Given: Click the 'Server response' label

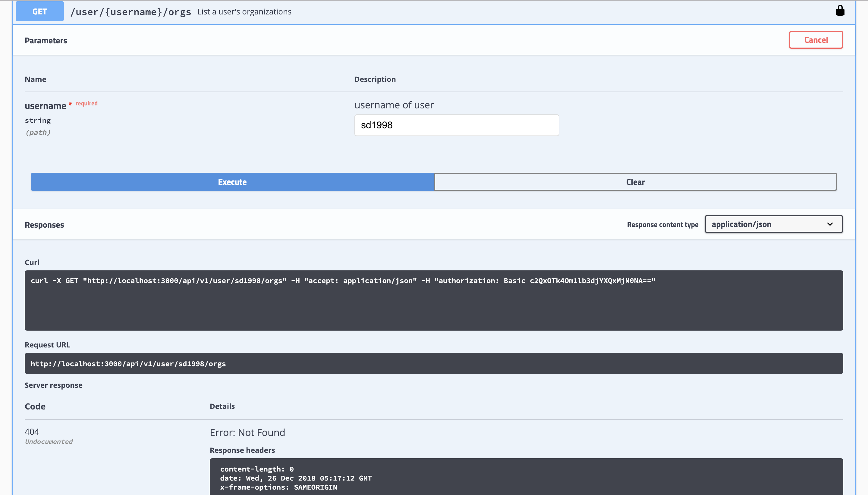Looking at the screenshot, I should click(x=53, y=385).
